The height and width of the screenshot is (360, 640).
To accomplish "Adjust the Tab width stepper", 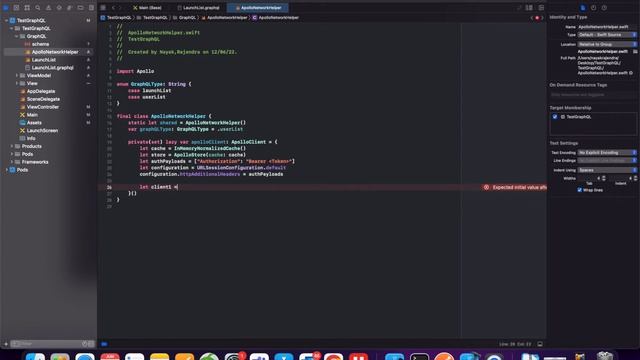I will coord(604,178).
